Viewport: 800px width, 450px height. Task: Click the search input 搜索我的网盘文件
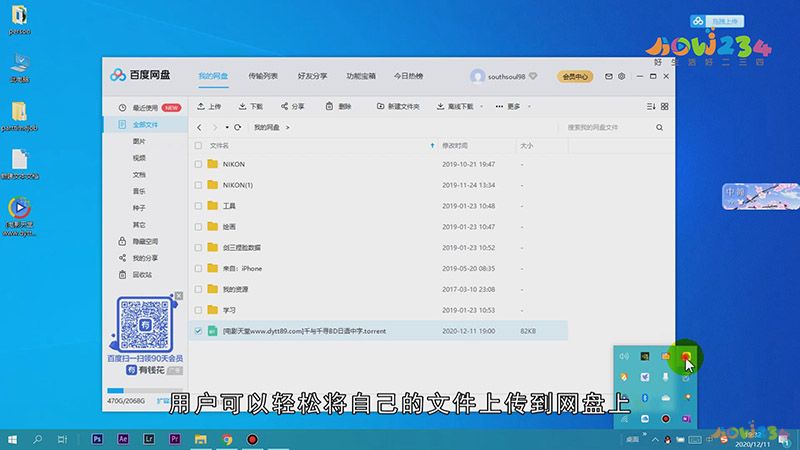(x=607, y=128)
